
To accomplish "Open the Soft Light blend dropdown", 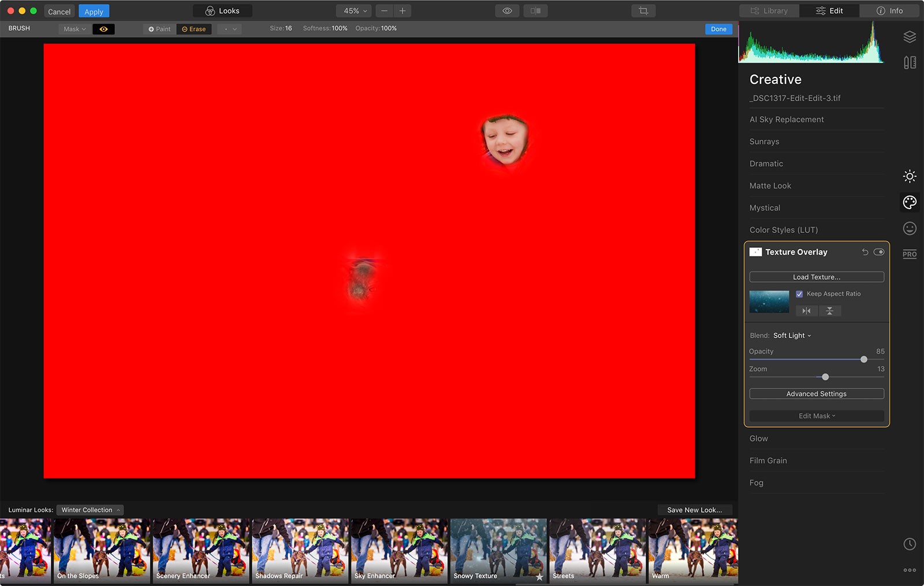I will point(792,336).
